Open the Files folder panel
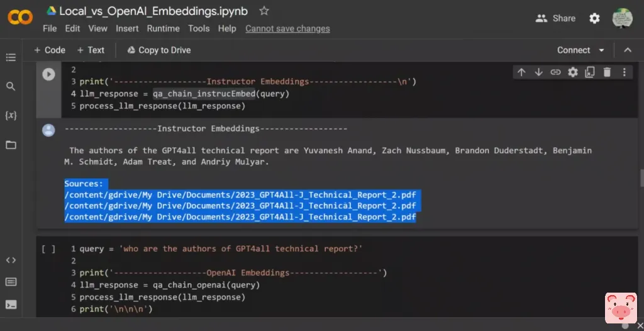Image resolution: width=644 pixels, height=331 pixels. click(x=11, y=145)
